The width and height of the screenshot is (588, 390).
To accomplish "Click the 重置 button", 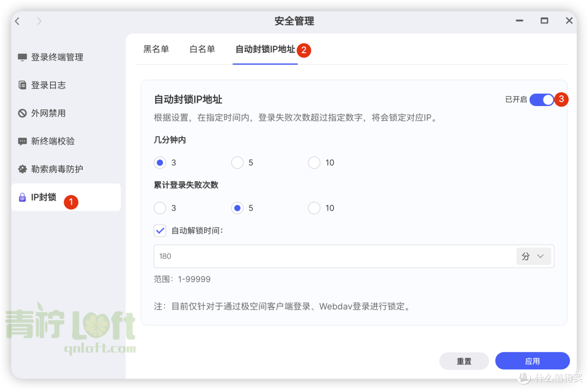I will coord(464,361).
